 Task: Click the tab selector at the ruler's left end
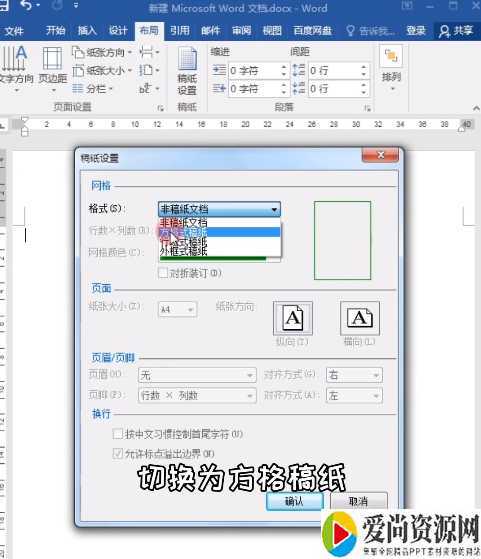[x=2, y=125]
